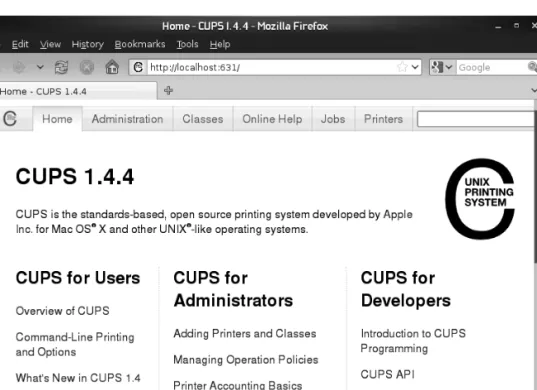The height and width of the screenshot is (390, 537).
Task: Click the Stop loading toolbar icon
Action: point(87,67)
